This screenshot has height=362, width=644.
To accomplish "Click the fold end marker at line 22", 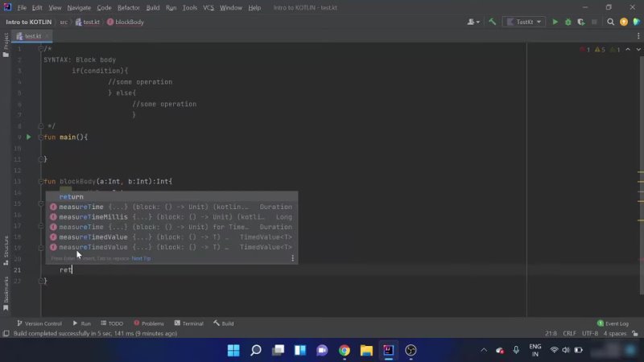I will pos(41,281).
